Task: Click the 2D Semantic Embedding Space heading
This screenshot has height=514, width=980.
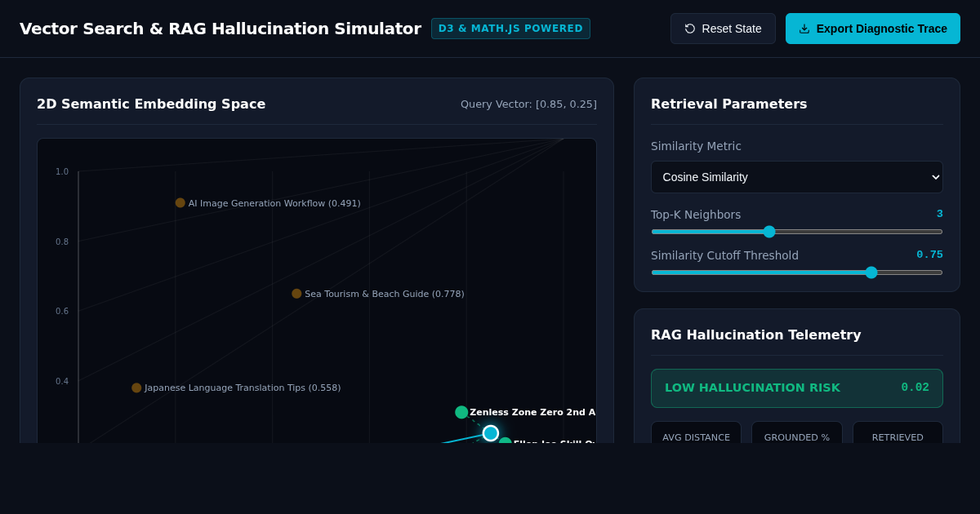Action: click(x=151, y=104)
